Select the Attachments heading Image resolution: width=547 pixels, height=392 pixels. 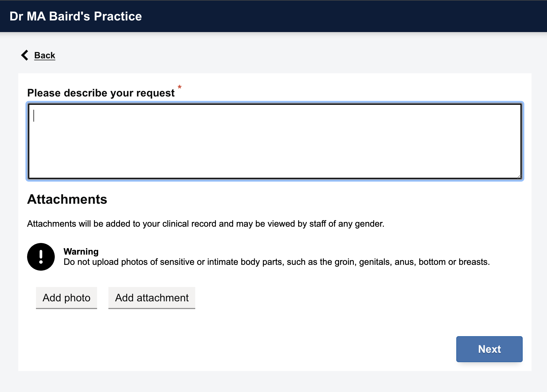[x=67, y=199]
